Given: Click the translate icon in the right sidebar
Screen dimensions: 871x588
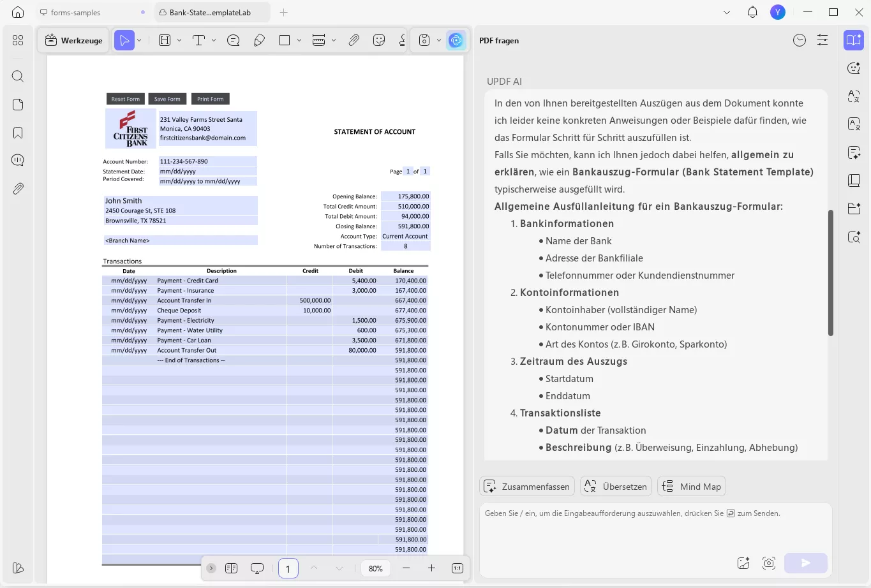Looking at the screenshot, I should [x=854, y=96].
